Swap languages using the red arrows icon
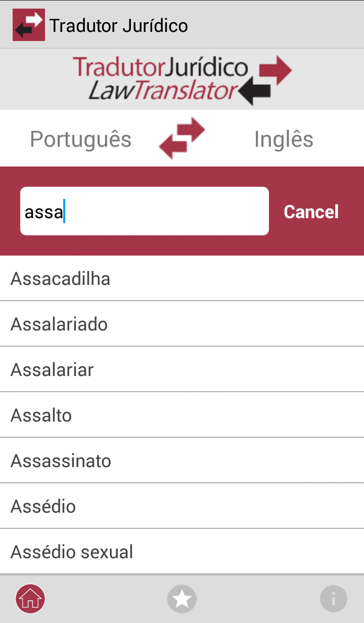 pyautogui.click(x=182, y=138)
